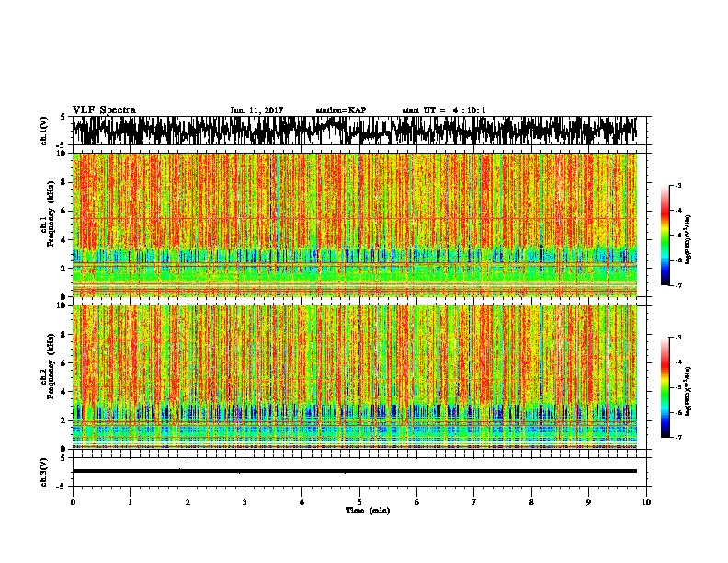
Task: Click the "-7" label on ch.2 color scale
Action: 677,437
